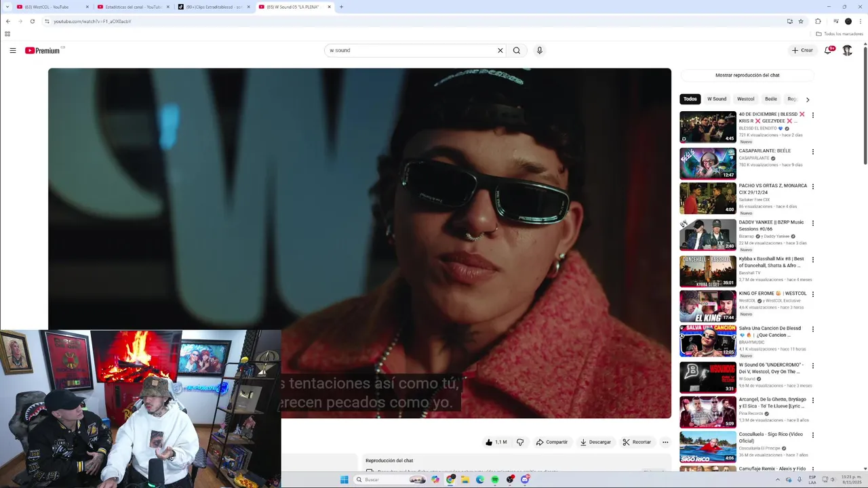Screen dimensions: 868x488
Task: Click Mostrar reproducción del chat button
Action: (747, 75)
